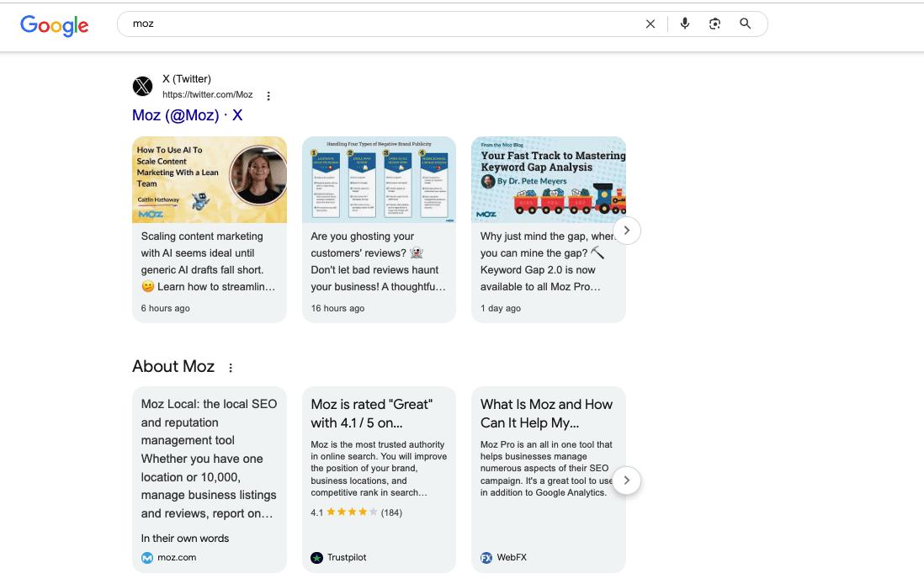Open three-dot menu beside twitter.com/Moz
Screen dimensions: 924x584
268,96
